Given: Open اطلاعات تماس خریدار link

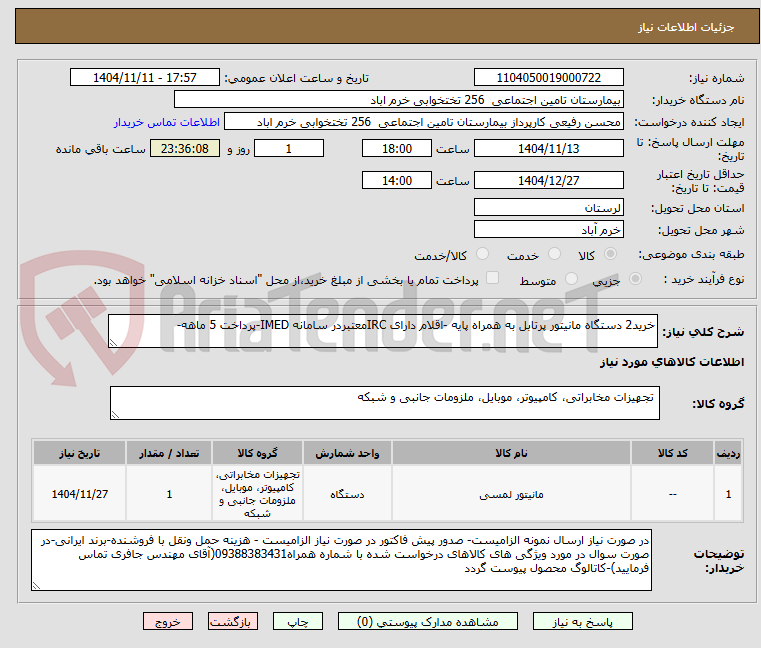Looking at the screenshot, I should (x=167, y=122).
